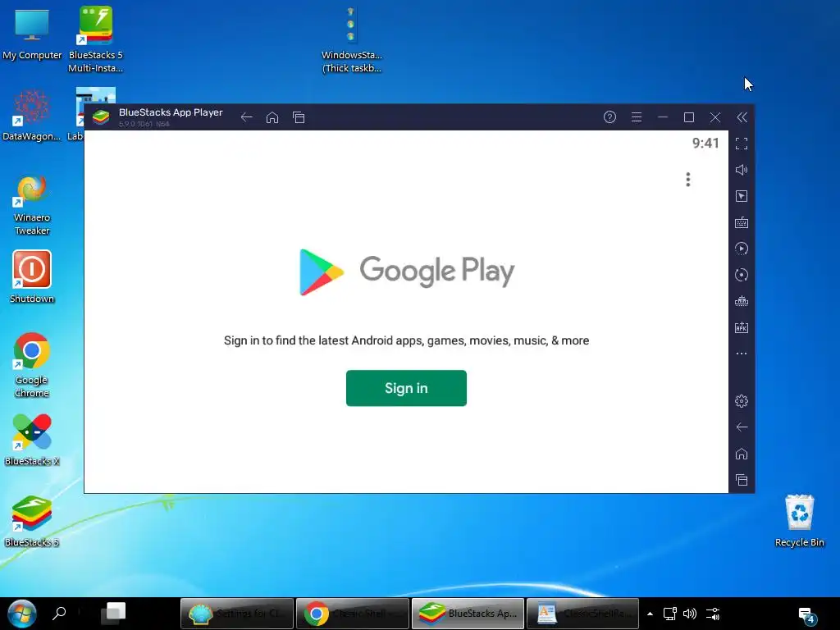Select the Google Chrome desktop shortcut
The image size is (840, 630).
click(x=32, y=365)
